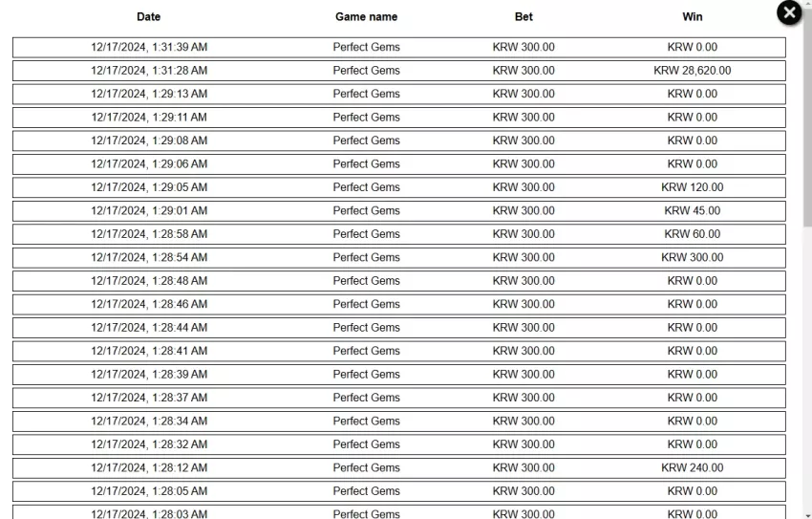Open the 1:28:41 AM history row
The width and height of the screenshot is (812, 519).
tap(399, 351)
